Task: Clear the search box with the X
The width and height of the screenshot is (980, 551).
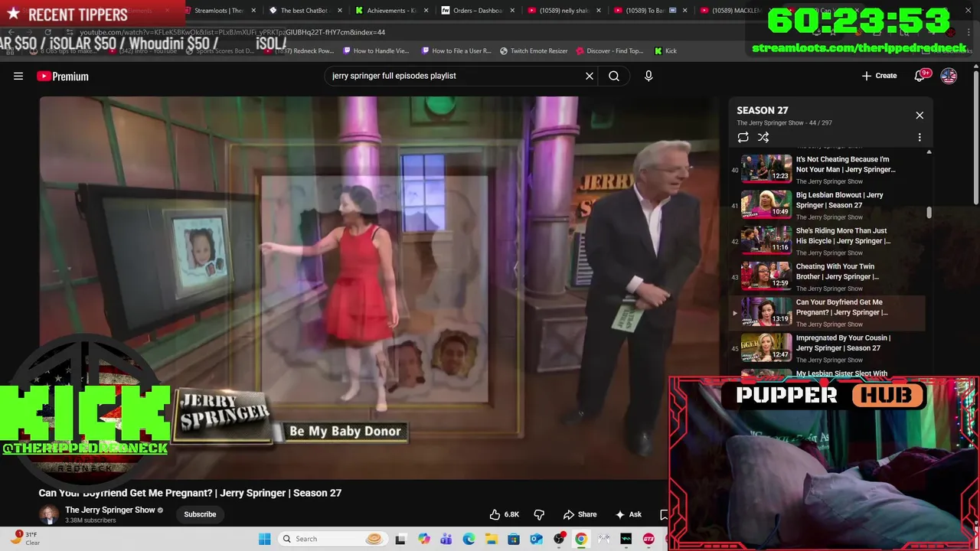Action: tap(590, 76)
